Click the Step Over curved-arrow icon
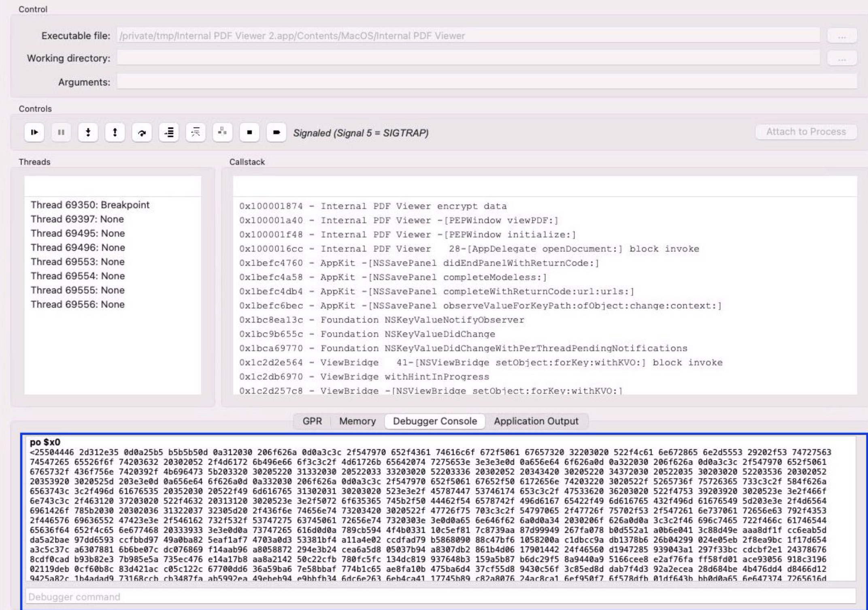 pyautogui.click(x=142, y=132)
